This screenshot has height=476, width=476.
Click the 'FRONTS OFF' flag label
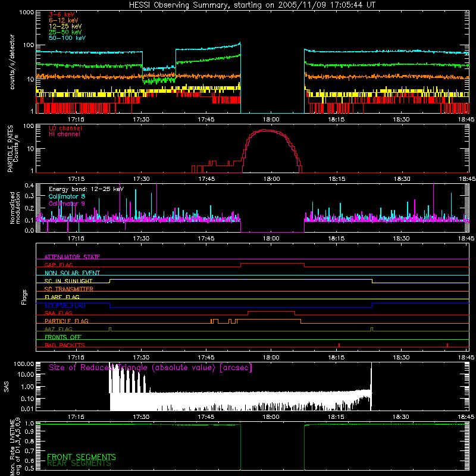(63, 337)
